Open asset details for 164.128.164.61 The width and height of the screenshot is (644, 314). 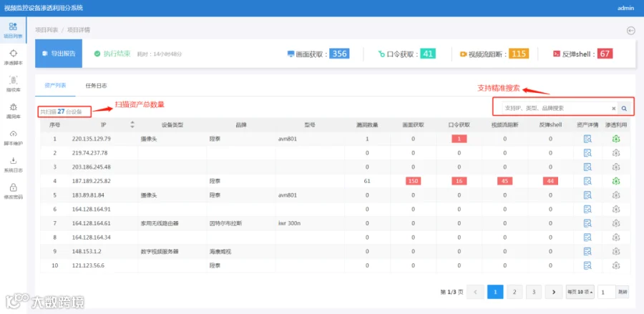[x=587, y=223]
